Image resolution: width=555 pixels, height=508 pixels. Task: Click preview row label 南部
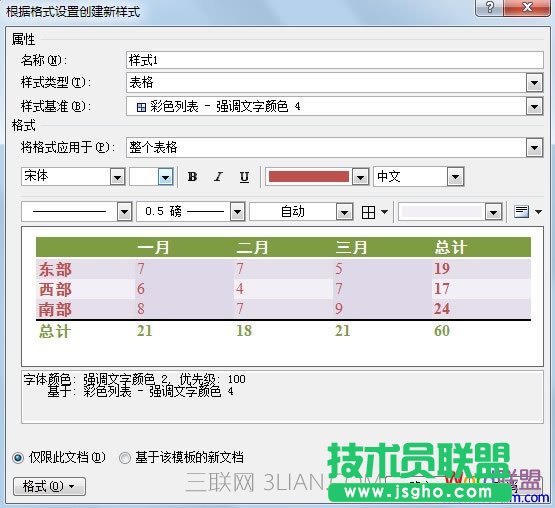pyautogui.click(x=55, y=309)
